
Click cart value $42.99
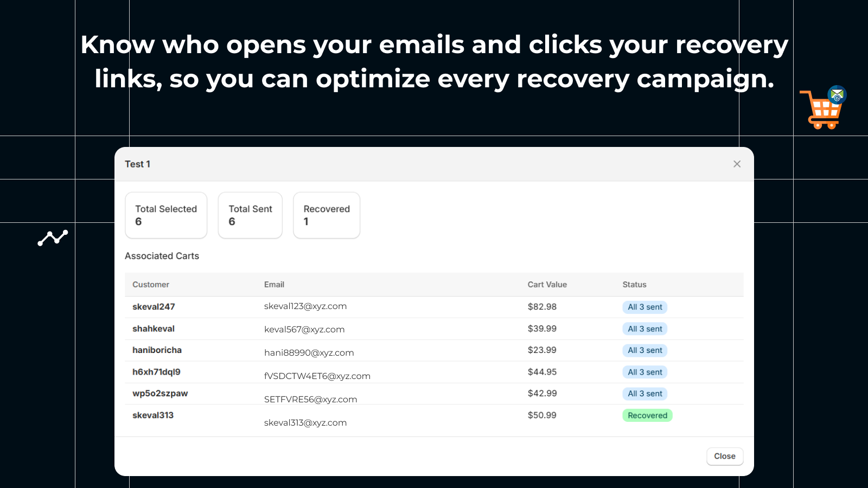click(542, 394)
